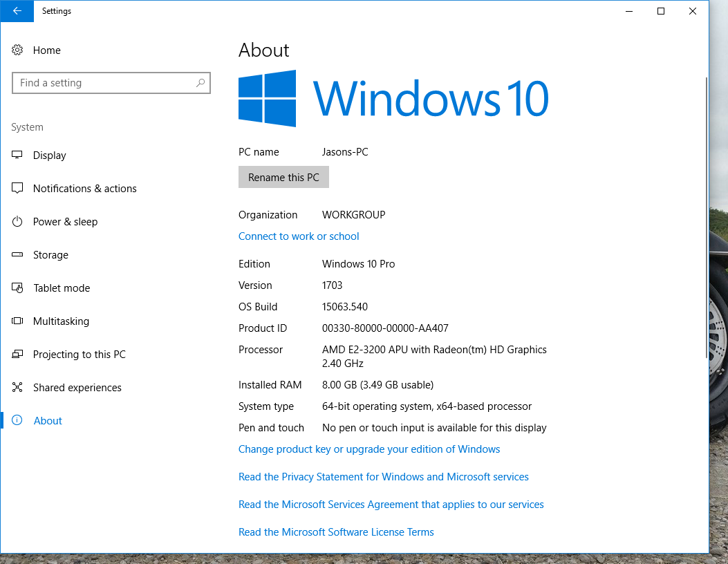Click the Home gear icon
Screen dimensions: 728x564
18,50
